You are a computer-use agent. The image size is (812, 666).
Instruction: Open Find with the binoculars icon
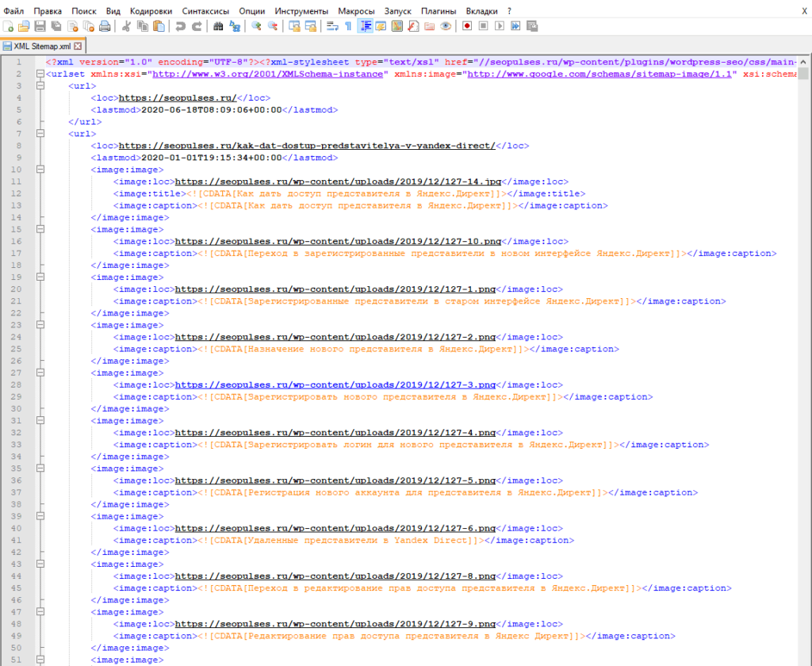pos(219,26)
